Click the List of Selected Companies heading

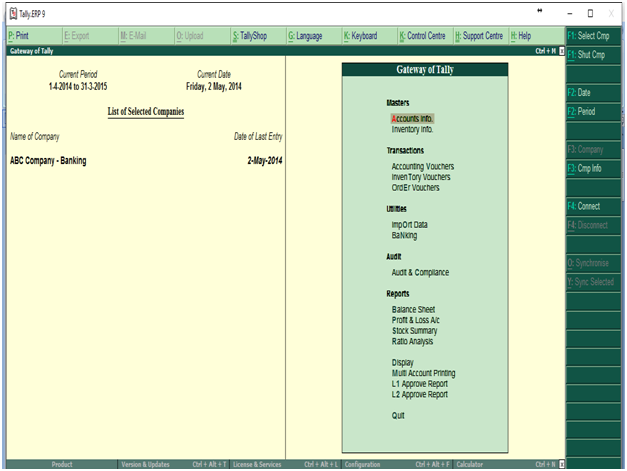click(146, 112)
